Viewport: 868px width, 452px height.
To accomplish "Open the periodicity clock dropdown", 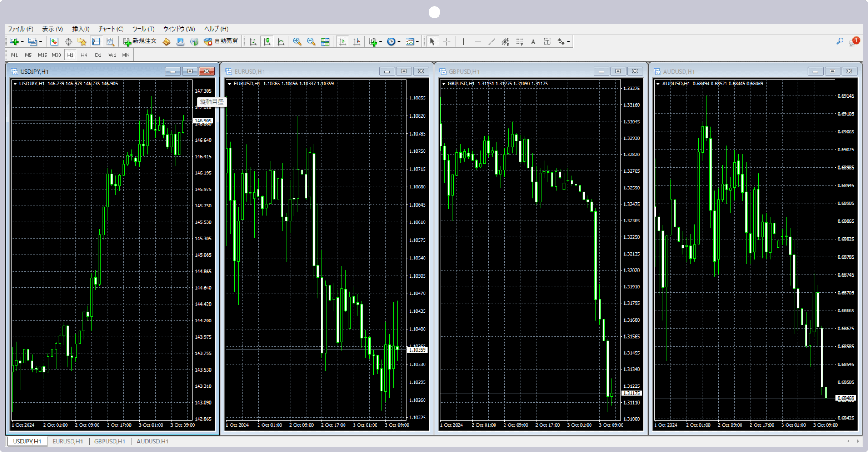I will pyautogui.click(x=399, y=42).
